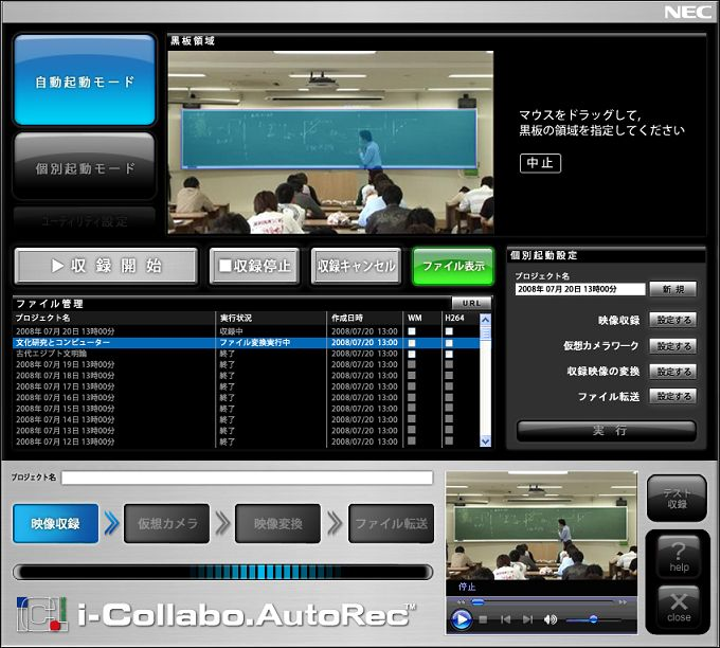Adjust the preview player volume slider

click(x=593, y=620)
